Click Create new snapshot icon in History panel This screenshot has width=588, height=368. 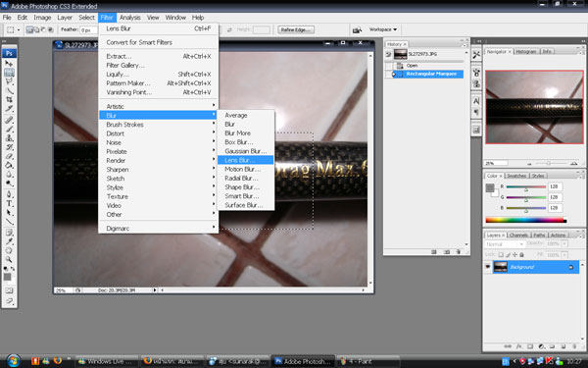(x=447, y=252)
